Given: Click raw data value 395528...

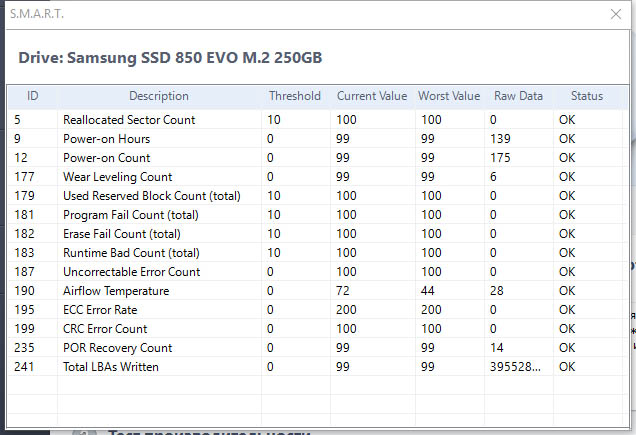Looking at the screenshot, I should point(515,367).
